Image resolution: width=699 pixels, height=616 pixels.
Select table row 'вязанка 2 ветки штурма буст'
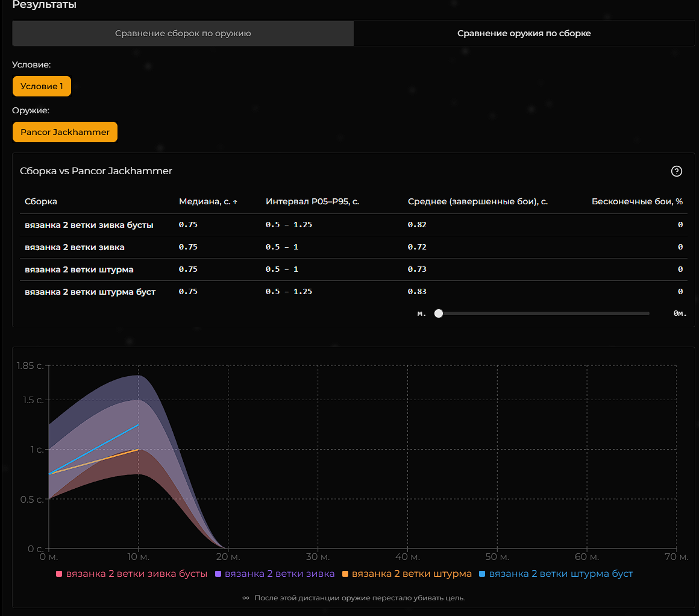point(90,292)
